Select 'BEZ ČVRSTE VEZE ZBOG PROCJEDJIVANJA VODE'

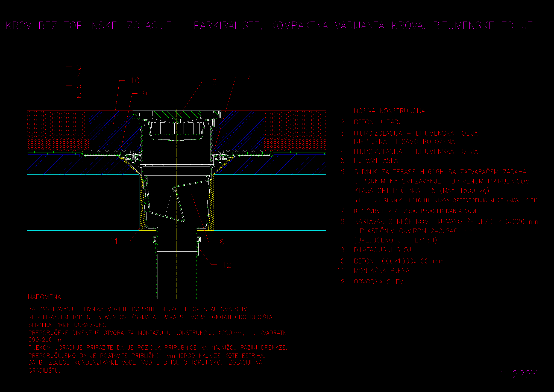pos(416,211)
